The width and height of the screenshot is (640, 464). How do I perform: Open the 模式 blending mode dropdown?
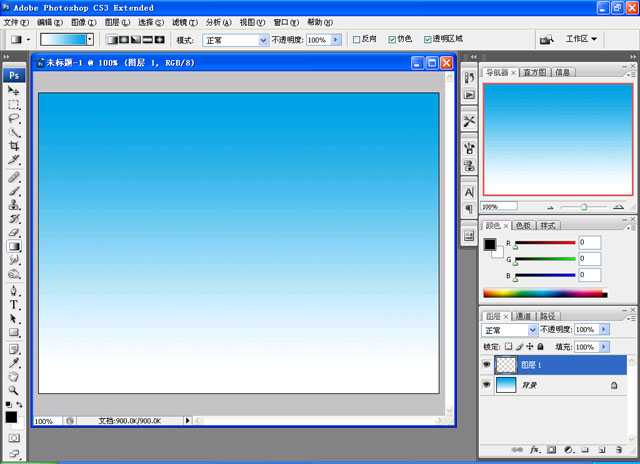pos(263,40)
